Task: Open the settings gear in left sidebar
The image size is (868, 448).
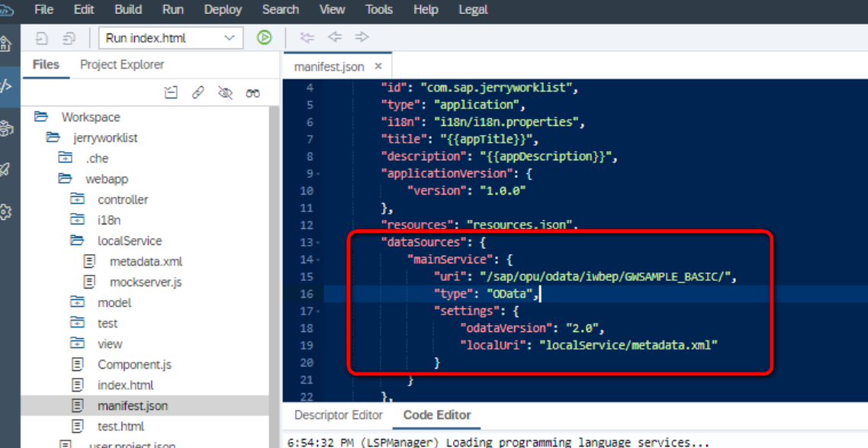Action: click(5, 211)
